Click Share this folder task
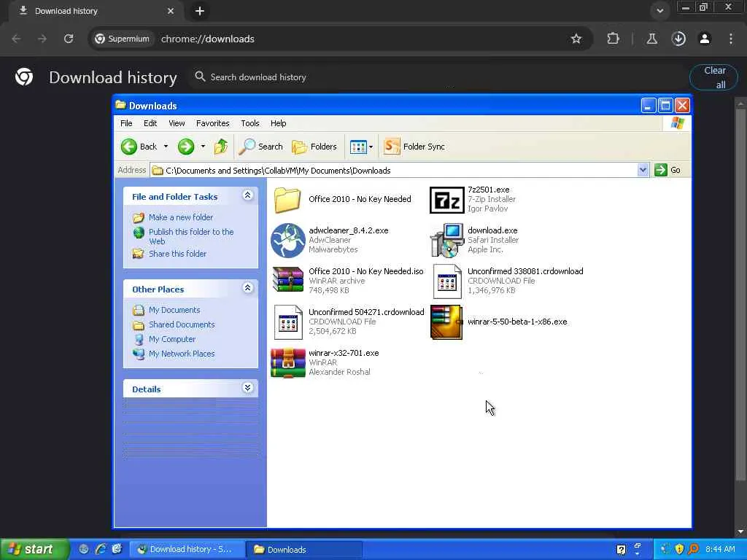The image size is (747, 560). click(x=177, y=254)
